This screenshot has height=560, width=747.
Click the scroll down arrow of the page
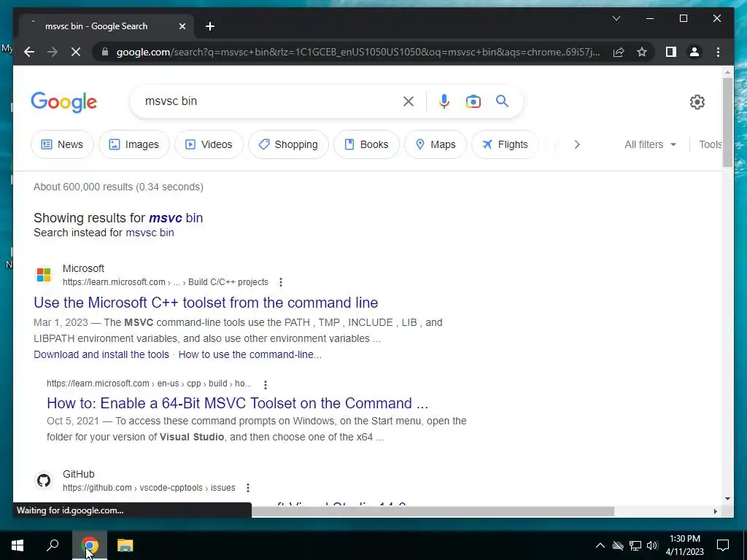pos(727,499)
